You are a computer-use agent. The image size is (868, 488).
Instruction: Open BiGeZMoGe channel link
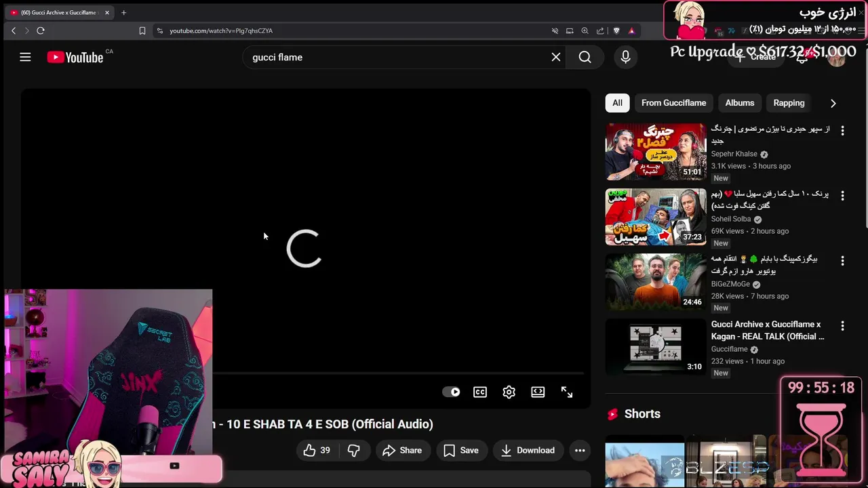[730, 284]
